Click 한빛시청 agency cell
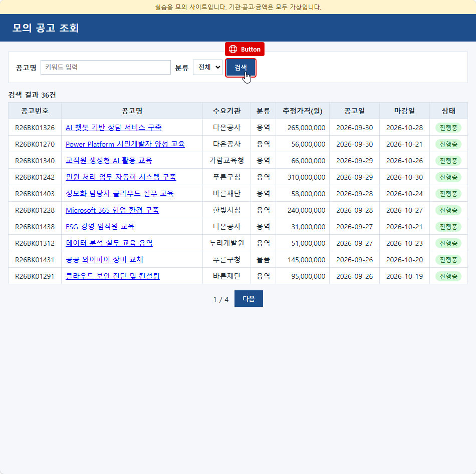Image resolution: width=476 pixels, height=474 pixels. pyautogui.click(x=227, y=210)
